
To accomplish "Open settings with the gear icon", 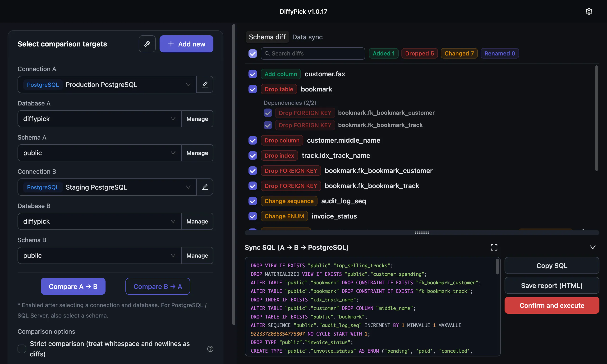I will tap(589, 12).
